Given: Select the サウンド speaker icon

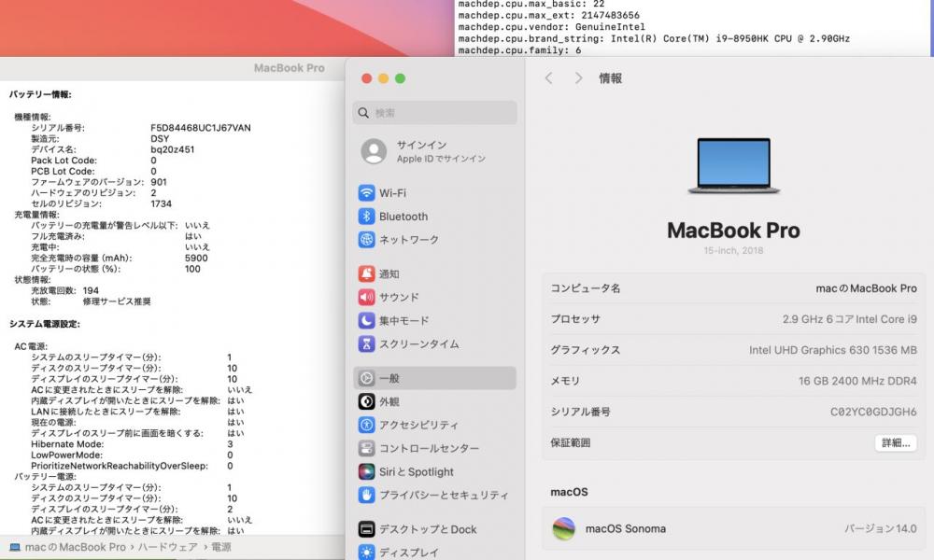Looking at the screenshot, I should tap(366, 297).
